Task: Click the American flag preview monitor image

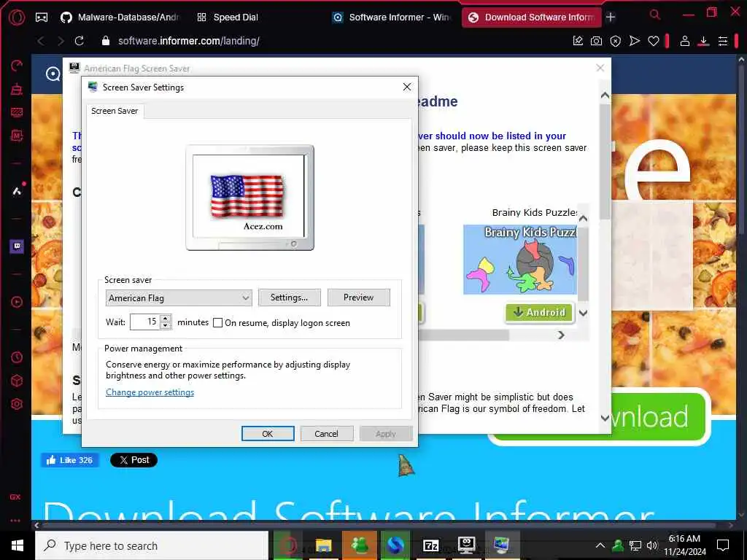Action: click(249, 198)
